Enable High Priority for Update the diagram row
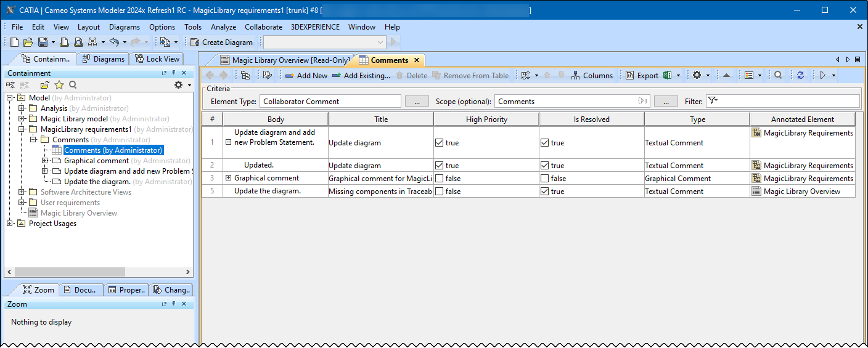This screenshot has width=868, height=348. coord(440,192)
